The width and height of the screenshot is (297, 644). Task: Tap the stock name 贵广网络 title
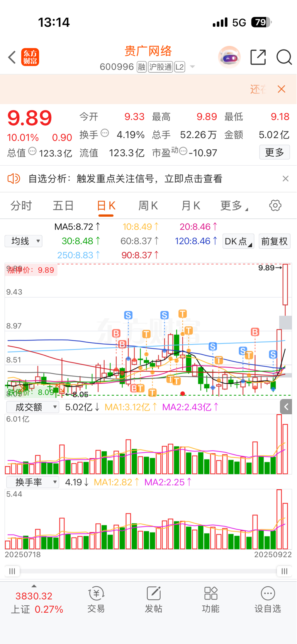[x=148, y=51]
